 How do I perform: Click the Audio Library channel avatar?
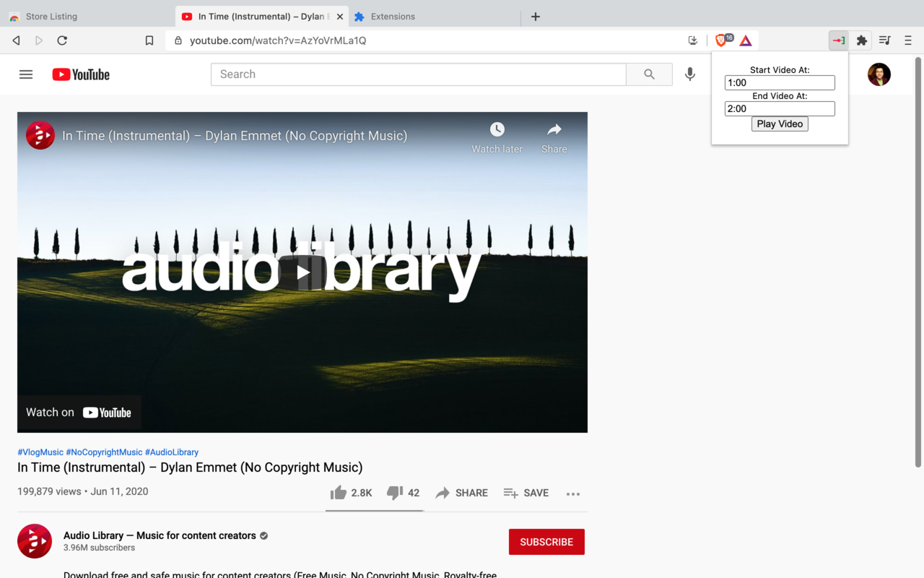pyautogui.click(x=34, y=541)
